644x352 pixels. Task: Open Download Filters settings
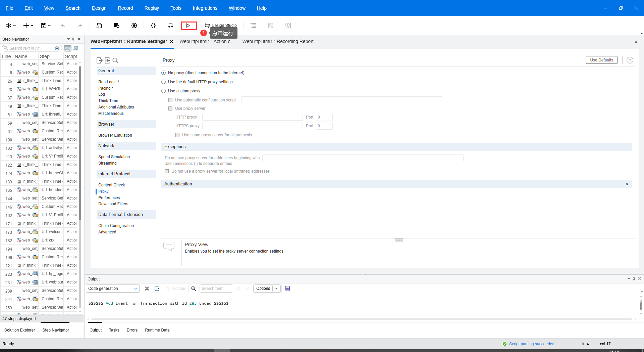tap(113, 204)
